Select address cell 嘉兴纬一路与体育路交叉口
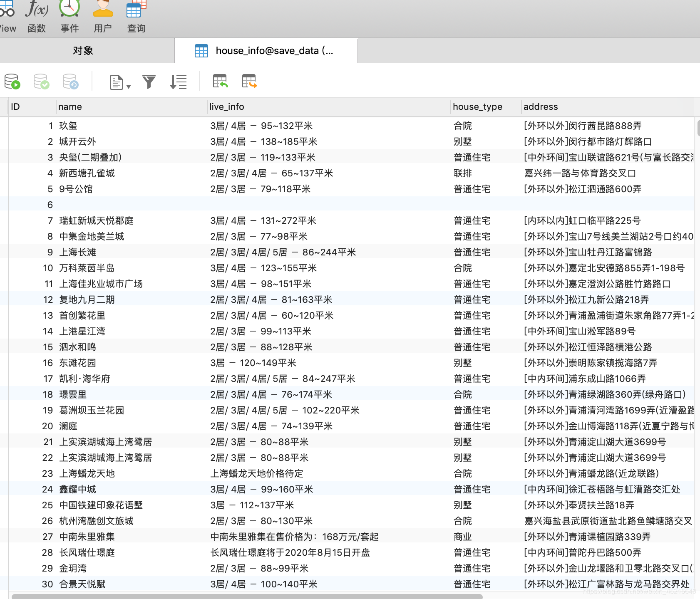This screenshot has width=700, height=599. pyautogui.click(x=580, y=173)
